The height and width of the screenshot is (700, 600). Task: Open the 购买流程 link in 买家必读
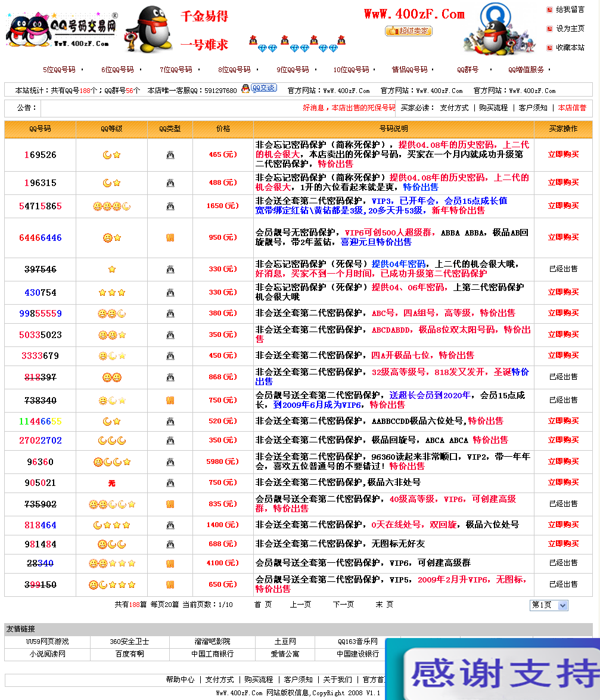point(493,108)
